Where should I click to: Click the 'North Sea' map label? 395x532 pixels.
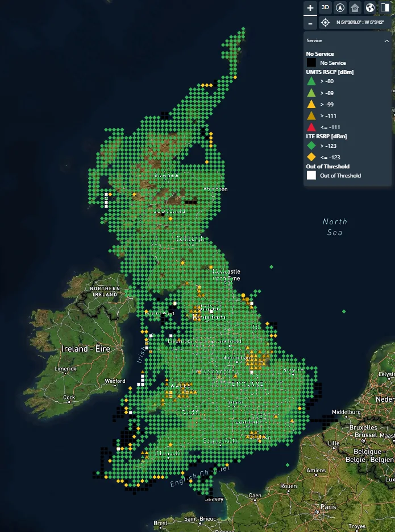pos(335,227)
